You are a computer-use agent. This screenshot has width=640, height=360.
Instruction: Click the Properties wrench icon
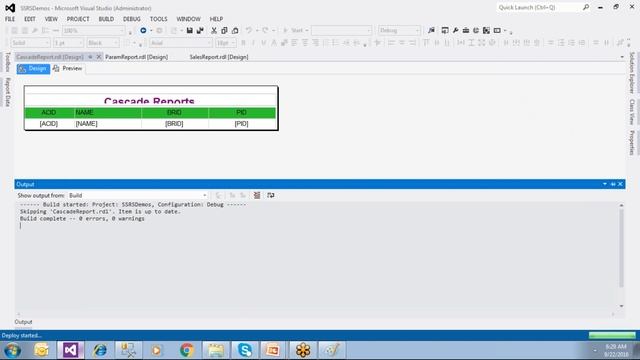tap(456, 31)
